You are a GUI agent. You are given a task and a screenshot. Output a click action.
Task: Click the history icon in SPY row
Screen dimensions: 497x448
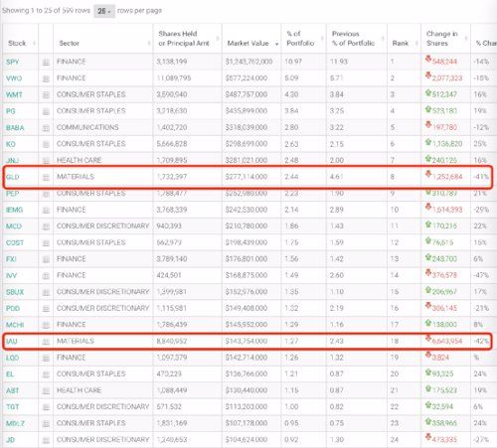pyautogui.click(x=46, y=62)
